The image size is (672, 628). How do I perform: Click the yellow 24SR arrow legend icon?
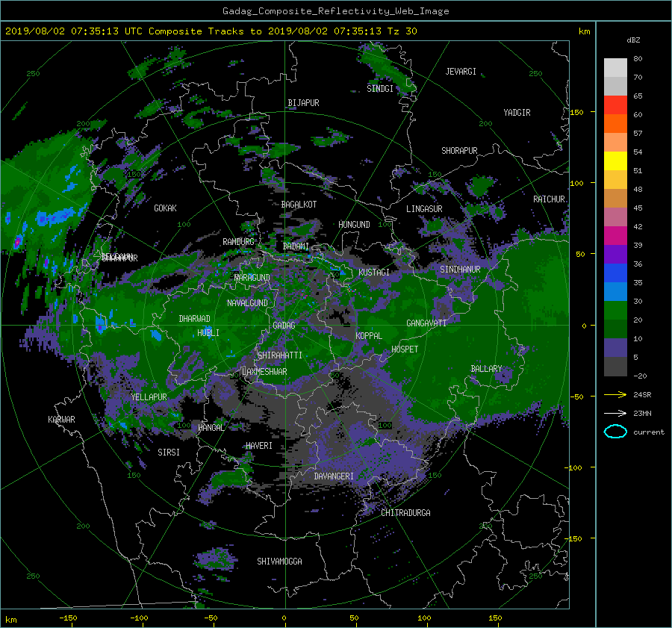pos(615,394)
